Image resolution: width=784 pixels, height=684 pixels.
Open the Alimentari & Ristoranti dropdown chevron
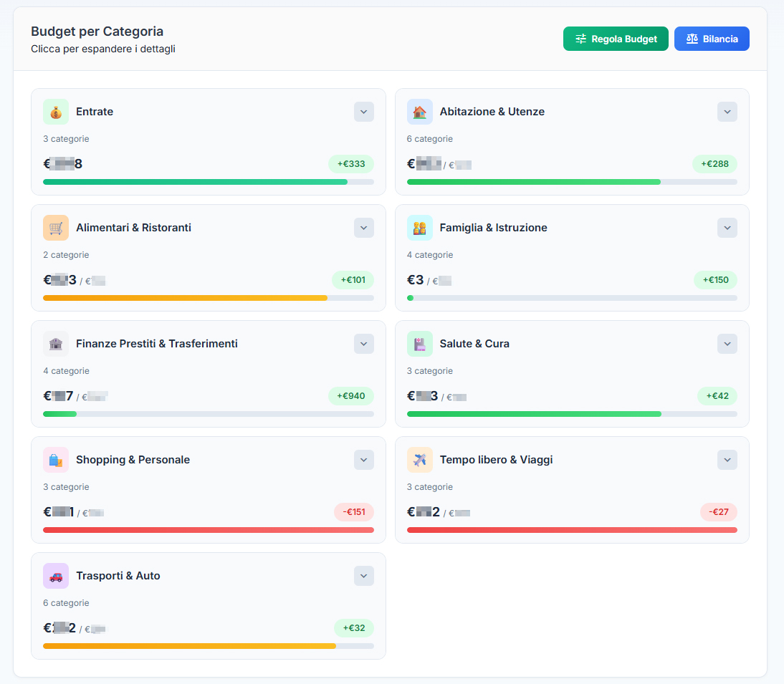364,228
